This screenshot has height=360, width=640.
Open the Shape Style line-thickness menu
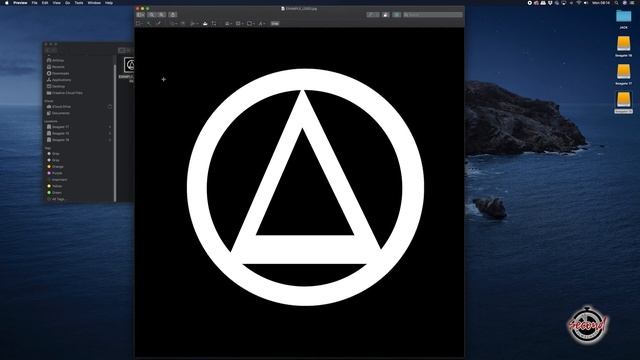point(229,24)
